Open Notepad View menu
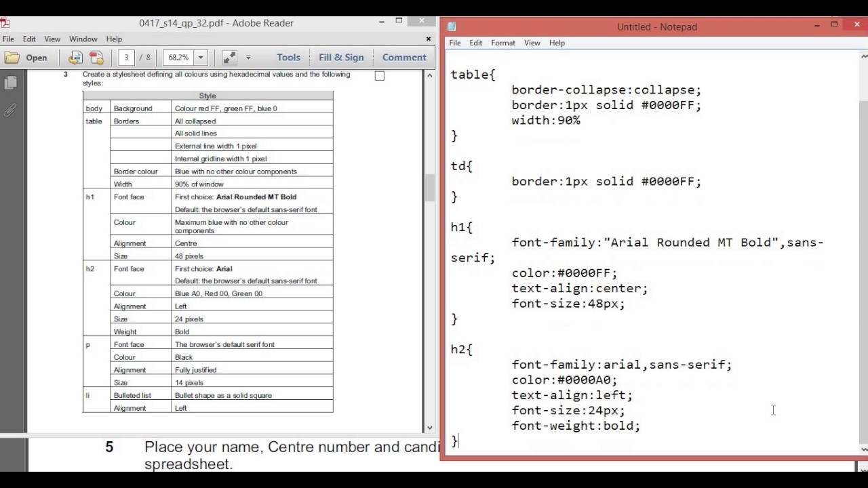Viewport: 868px width, 488px height. 532,43
